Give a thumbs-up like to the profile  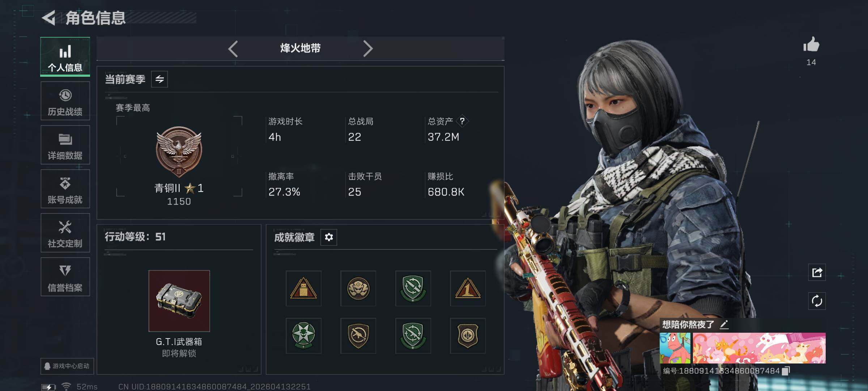coord(811,45)
